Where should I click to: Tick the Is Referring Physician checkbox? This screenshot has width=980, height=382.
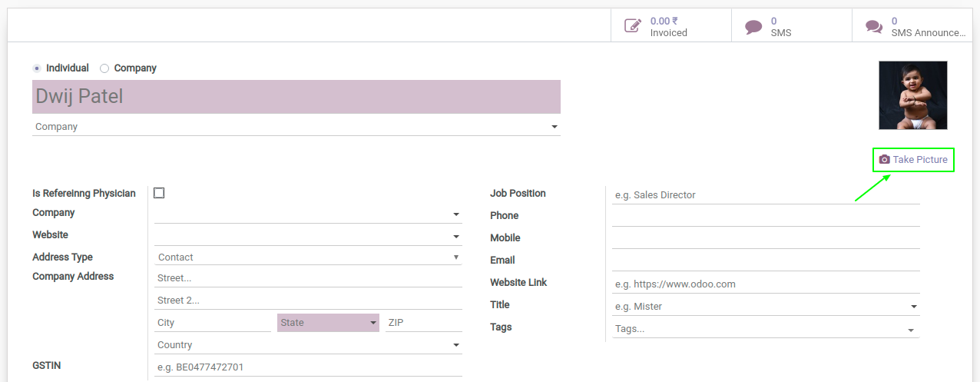click(x=159, y=193)
